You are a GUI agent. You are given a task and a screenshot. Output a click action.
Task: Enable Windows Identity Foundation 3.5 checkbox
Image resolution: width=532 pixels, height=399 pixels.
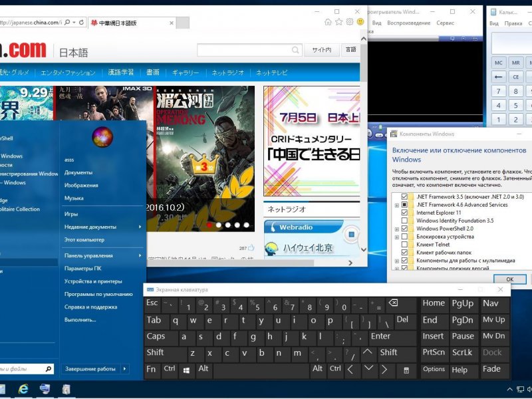[404, 221]
